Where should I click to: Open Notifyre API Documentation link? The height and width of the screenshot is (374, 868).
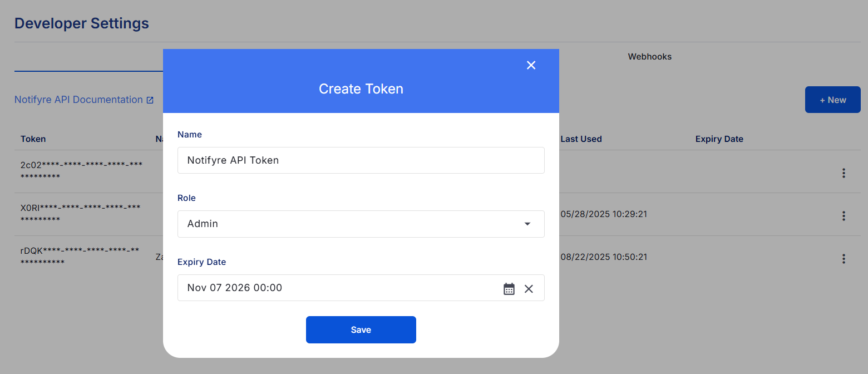78,100
